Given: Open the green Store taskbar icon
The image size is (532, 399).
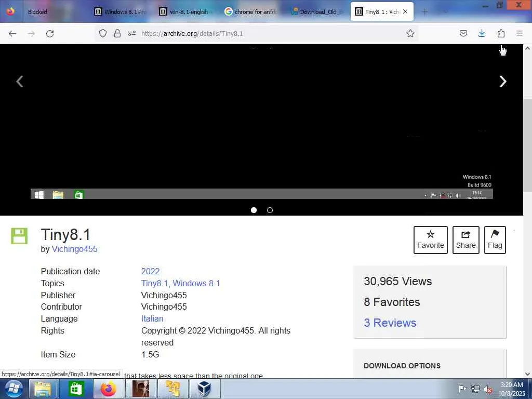Looking at the screenshot, I should [76, 389].
